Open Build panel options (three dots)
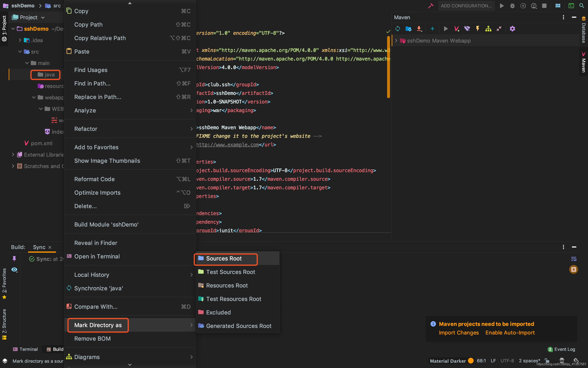 pyautogui.click(x=563, y=247)
